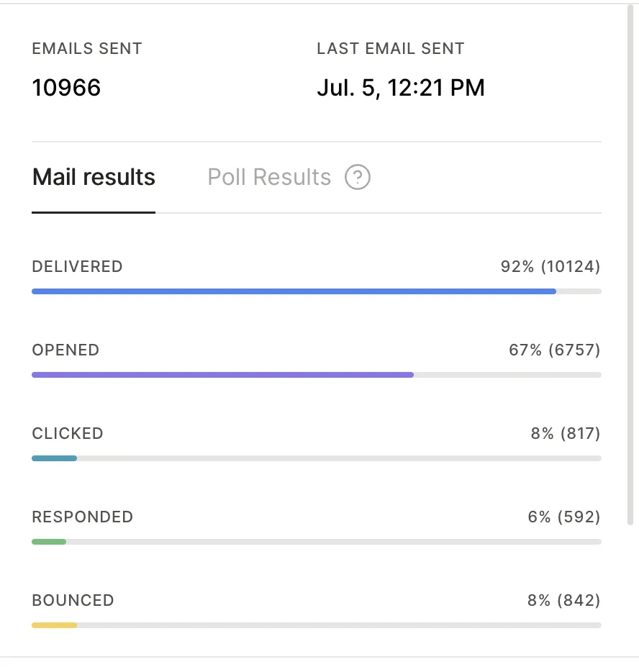Click the 67% (6757) opened value
This screenshot has width=639, height=672.
(x=555, y=350)
